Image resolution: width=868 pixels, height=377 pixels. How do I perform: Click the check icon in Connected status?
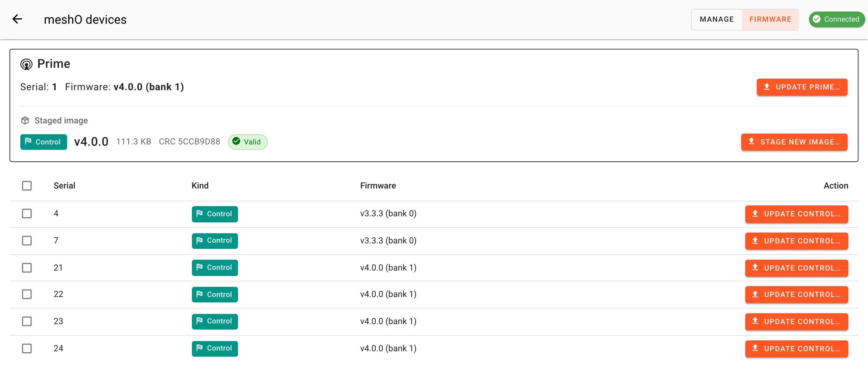[817, 19]
